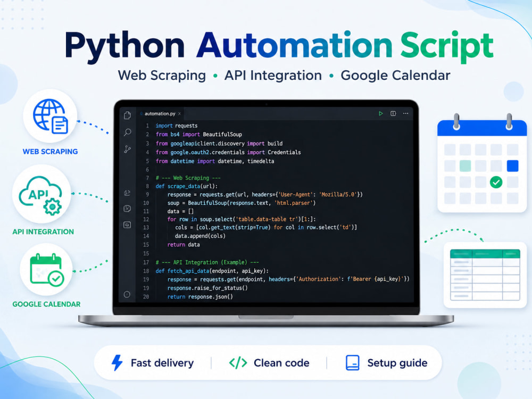The width and height of the screenshot is (532, 399).
Task: Click the Google Calendar checkmark icon
Action: [46, 270]
